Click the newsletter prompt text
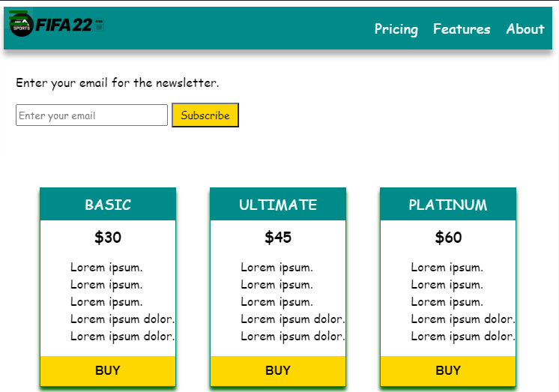 coord(118,83)
